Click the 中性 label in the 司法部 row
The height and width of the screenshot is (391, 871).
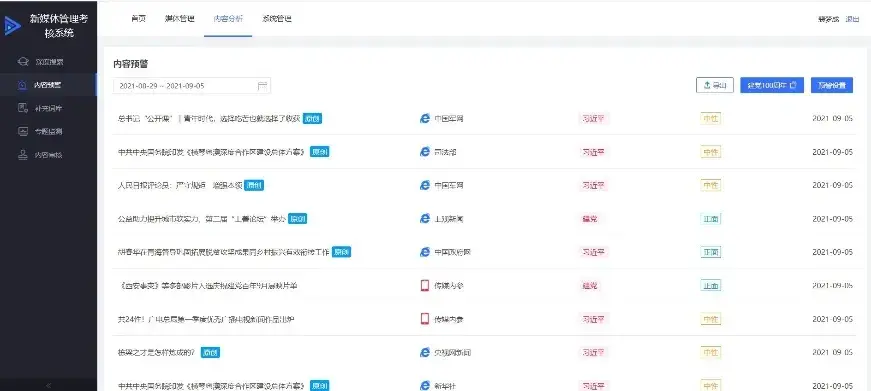point(710,152)
